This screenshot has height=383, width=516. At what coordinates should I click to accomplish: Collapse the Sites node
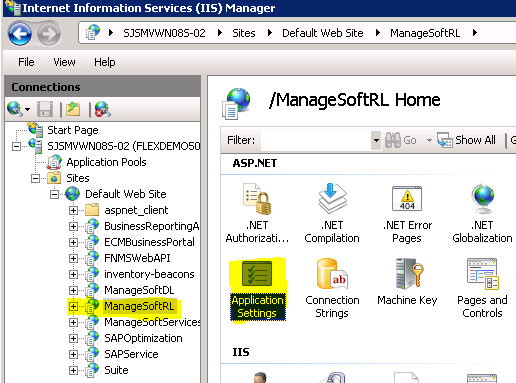tap(35, 178)
